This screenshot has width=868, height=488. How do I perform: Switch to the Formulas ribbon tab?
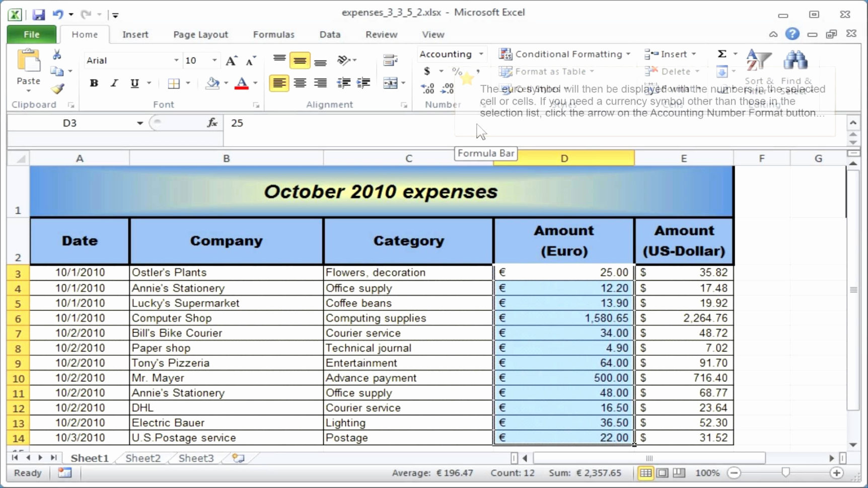tap(273, 34)
